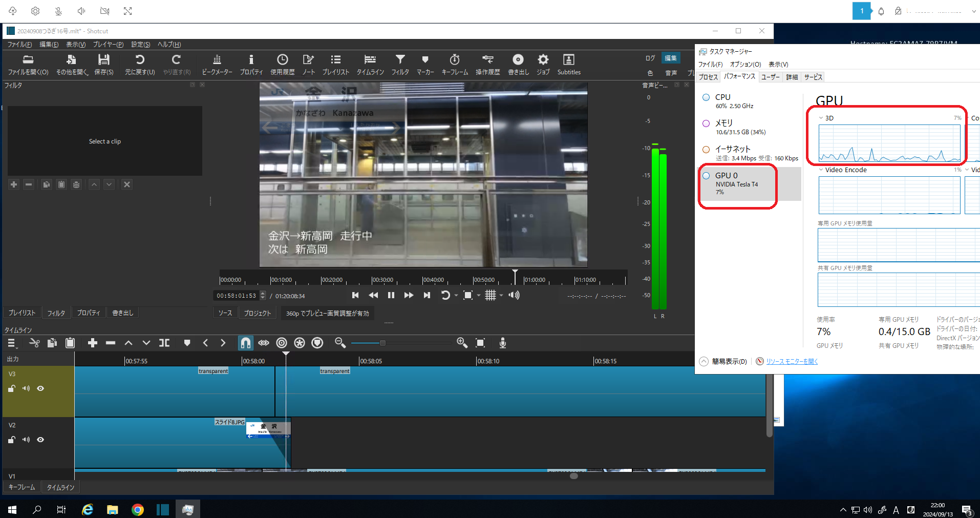The height and width of the screenshot is (518, 980).
Task: Switch to the プロジェクト (Project) tab
Action: [257, 313]
